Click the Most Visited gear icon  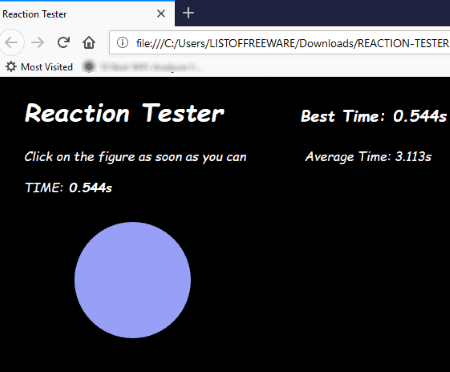[11, 67]
